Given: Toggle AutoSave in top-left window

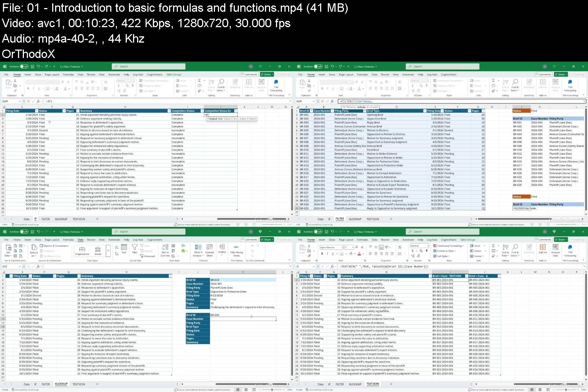Looking at the screenshot, I should pyautogui.click(x=24, y=66).
